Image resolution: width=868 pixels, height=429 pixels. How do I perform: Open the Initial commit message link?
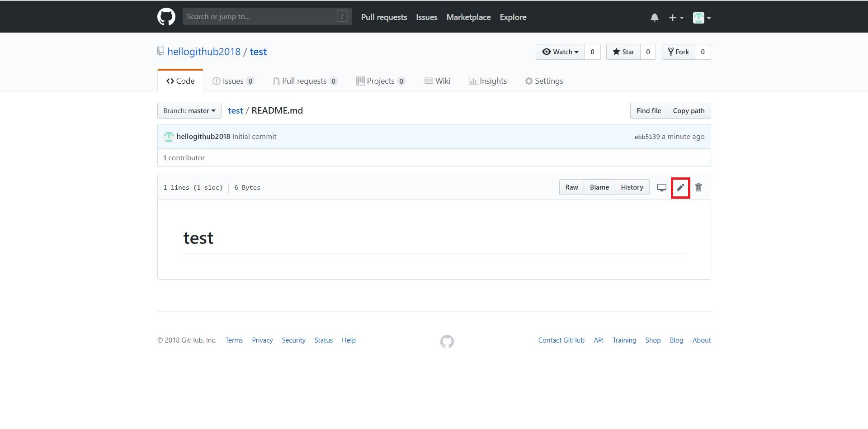tap(254, 137)
